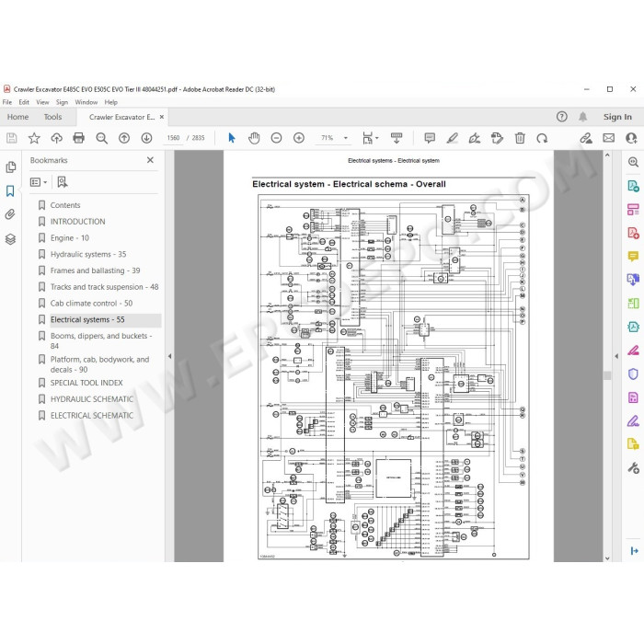The height and width of the screenshot is (644, 644).
Task: Collapse the right tools pane arrow
Action: tap(616, 356)
